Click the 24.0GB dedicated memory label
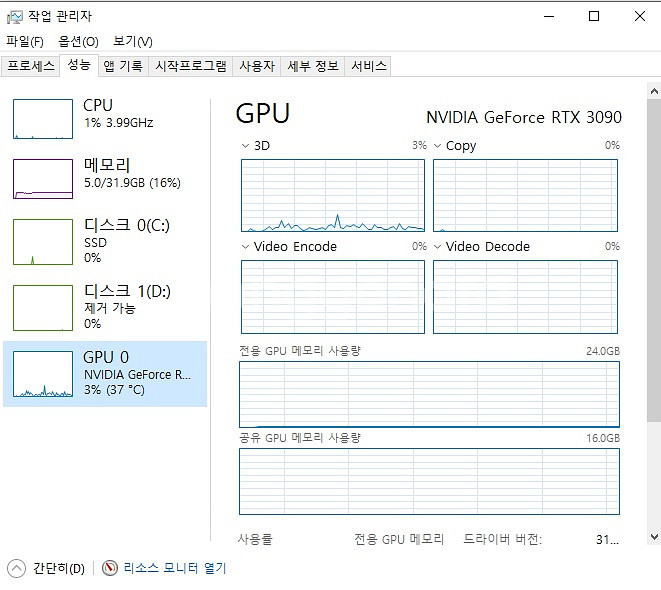The image size is (661, 590). click(x=603, y=351)
